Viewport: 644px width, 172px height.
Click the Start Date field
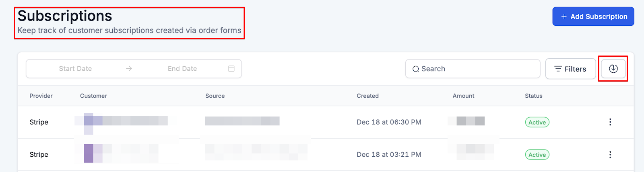[75, 69]
